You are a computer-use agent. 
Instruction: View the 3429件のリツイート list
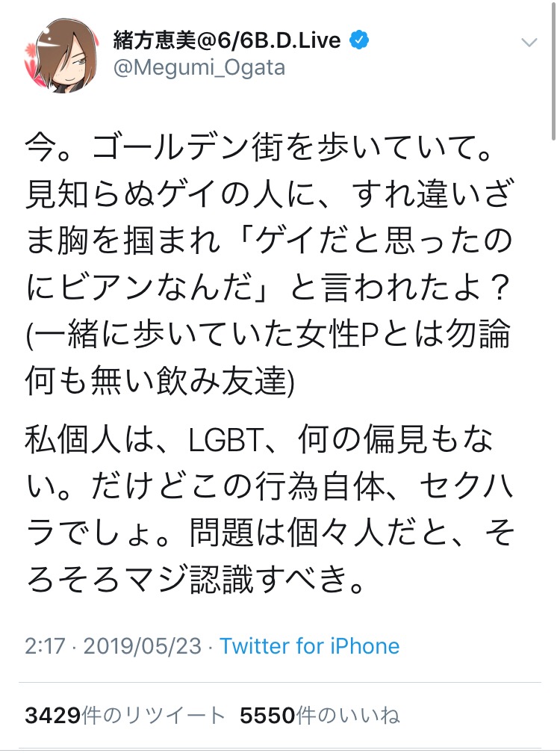(125, 716)
